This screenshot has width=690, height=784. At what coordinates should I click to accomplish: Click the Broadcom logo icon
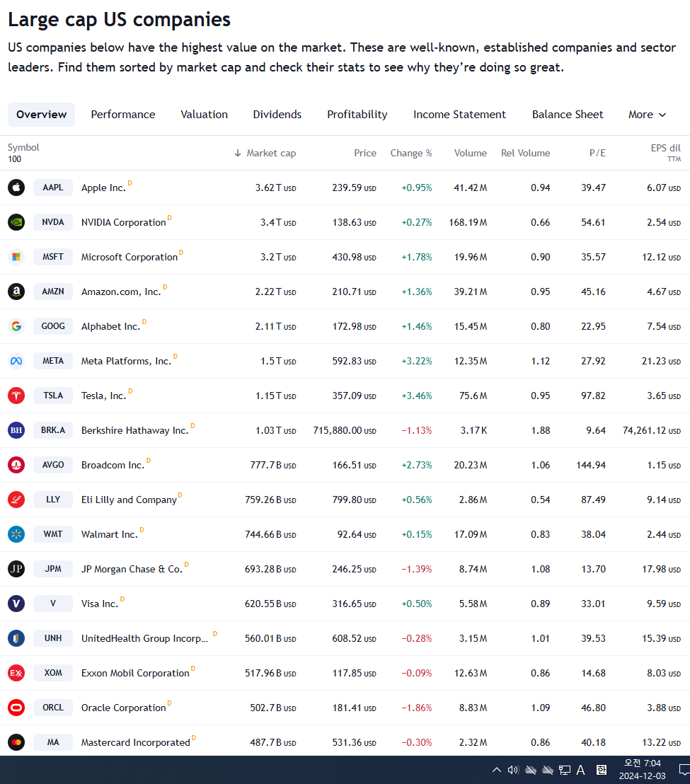tap(16, 465)
